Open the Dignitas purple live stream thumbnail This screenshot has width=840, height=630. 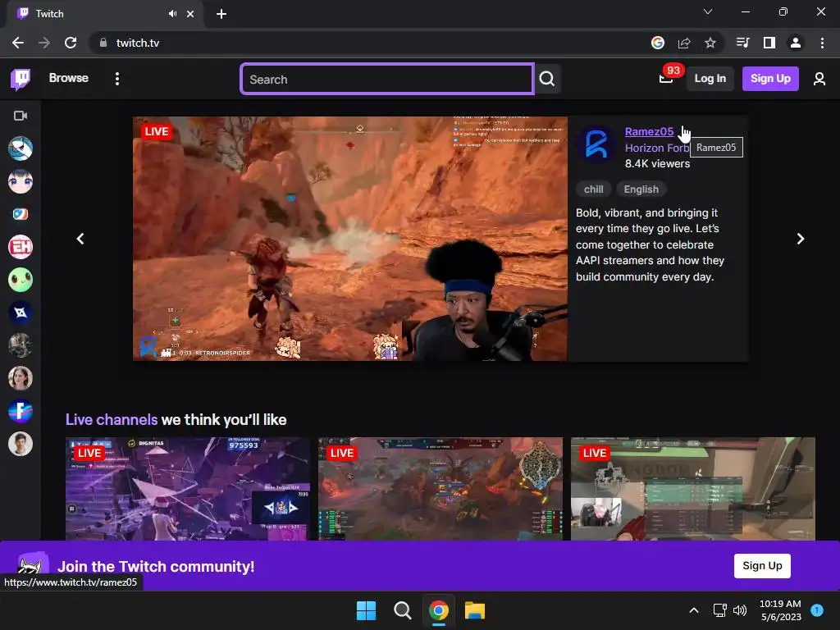pyautogui.click(x=188, y=489)
